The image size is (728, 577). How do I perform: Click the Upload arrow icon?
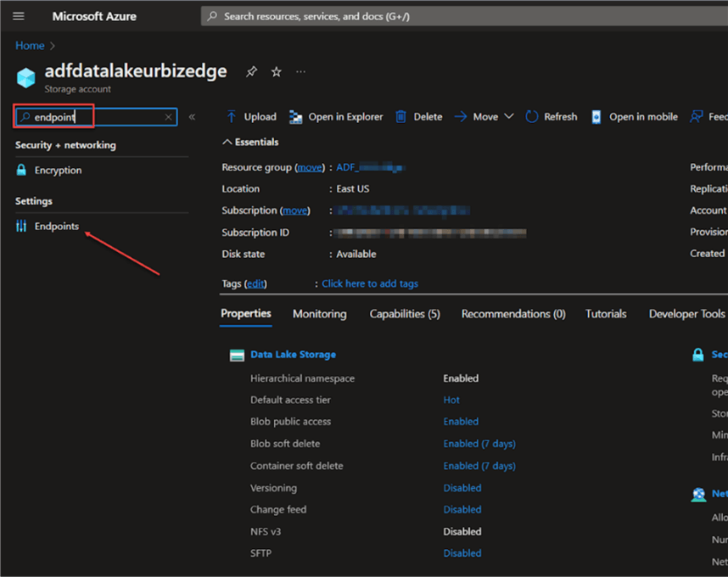[x=232, y=116]
